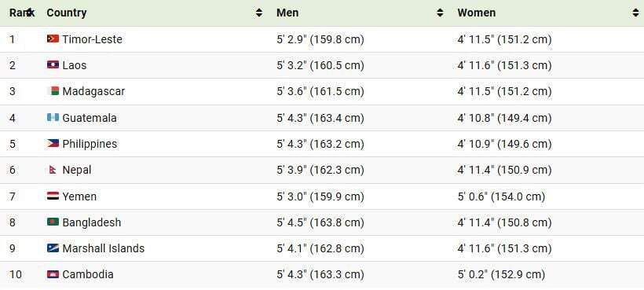Click the Timor-Leste flag icon
Viewport: 644px width, 290px height.
(53, 39)
